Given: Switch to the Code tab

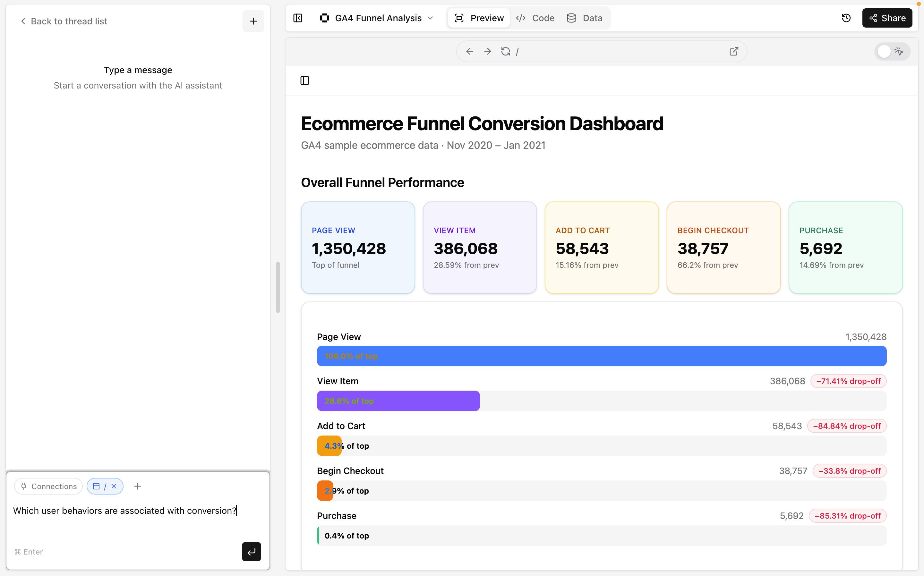Looking at the screenshot, I should coord(535,18).
